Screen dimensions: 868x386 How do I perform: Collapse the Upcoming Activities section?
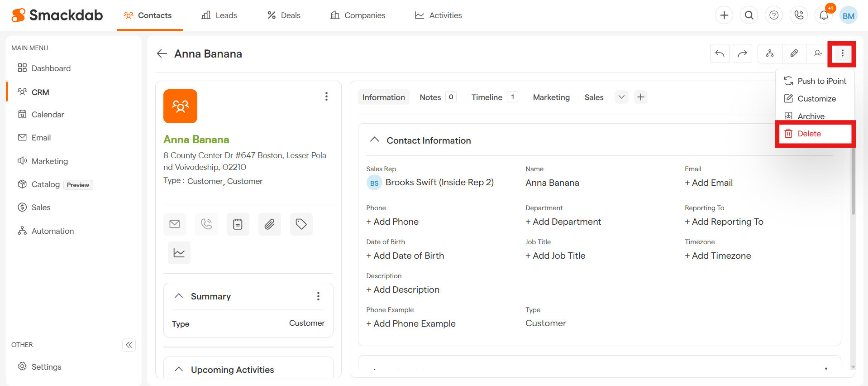tap(179, 369)
